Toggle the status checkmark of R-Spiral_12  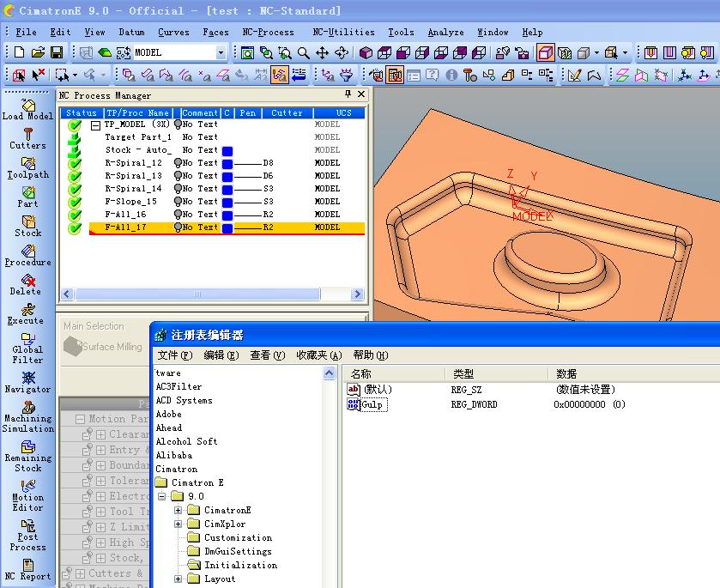(75, 164)
